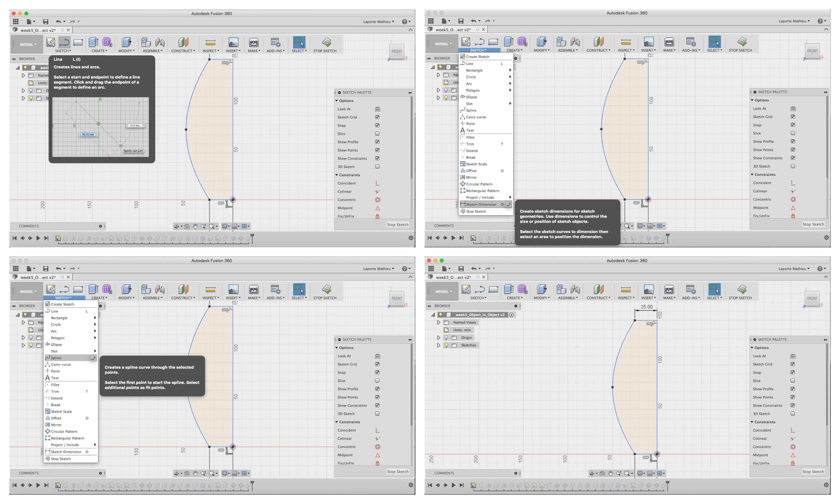In the window with the Line tooltip, click the Sketch Palette scrollbar
Viewport: 840px width, 504px height.
tap(412, 137)
